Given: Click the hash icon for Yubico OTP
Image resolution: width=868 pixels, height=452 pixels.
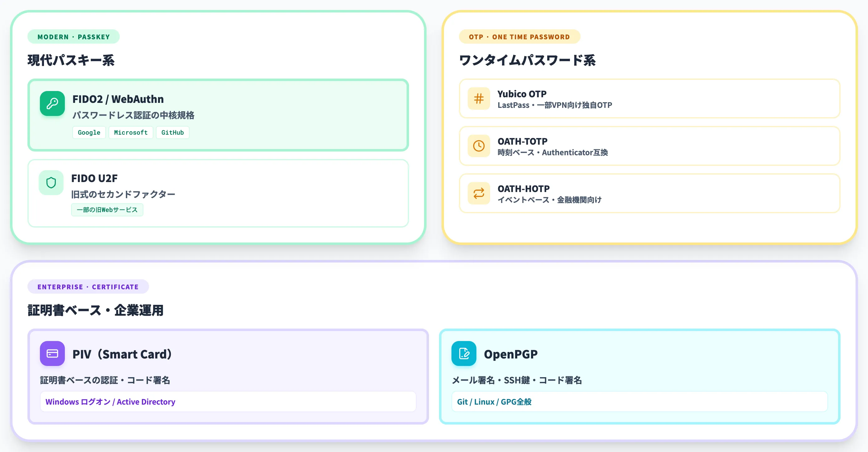Looking at the screenshot, I should click(x=479, y=99).
